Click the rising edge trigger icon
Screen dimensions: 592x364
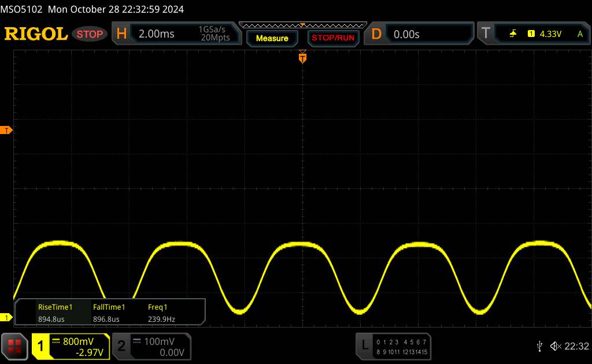pos(513,34)
